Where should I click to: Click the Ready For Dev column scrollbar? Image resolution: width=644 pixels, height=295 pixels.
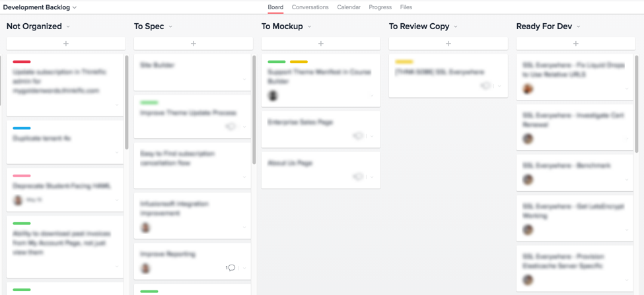(x=636, y=104)
